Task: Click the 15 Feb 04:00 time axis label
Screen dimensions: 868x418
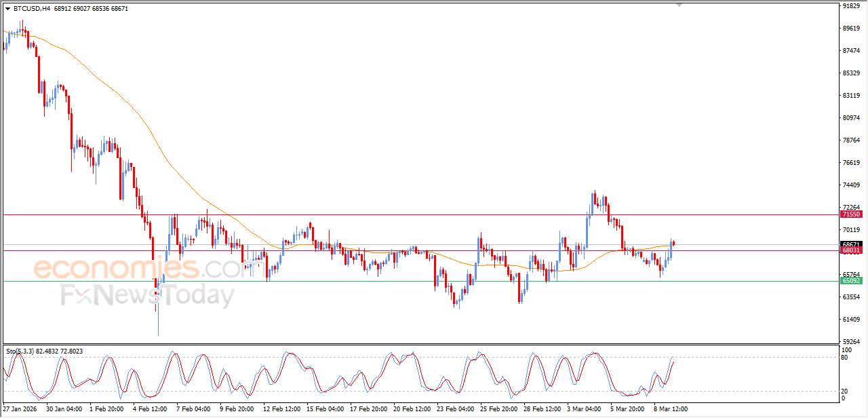Action: [324, 409]
